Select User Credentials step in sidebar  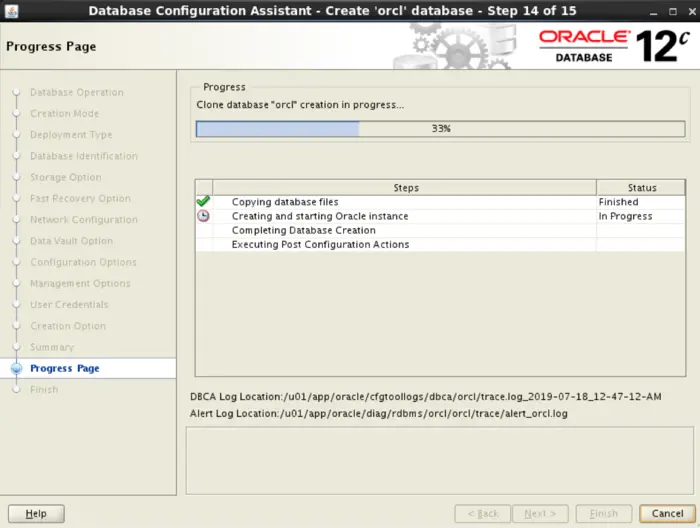(x=69, y=304)
